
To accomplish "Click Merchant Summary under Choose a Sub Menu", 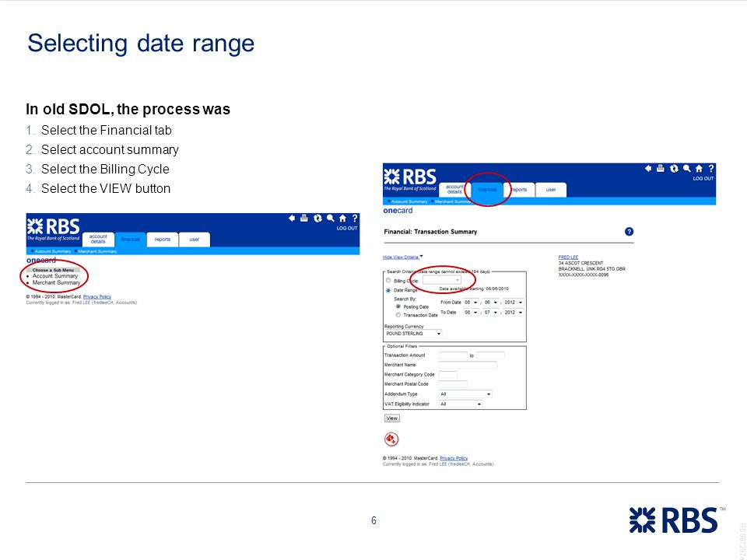I will [x=56, y=282].
